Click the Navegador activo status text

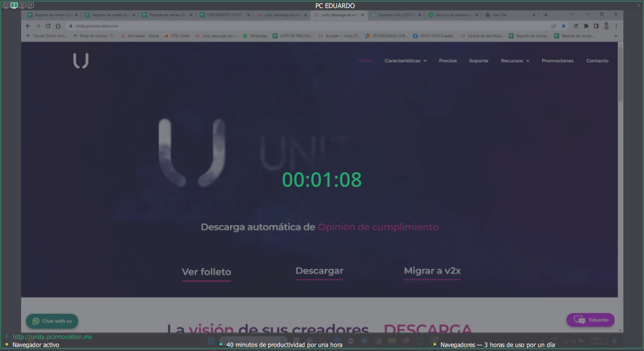pos(36,345)
